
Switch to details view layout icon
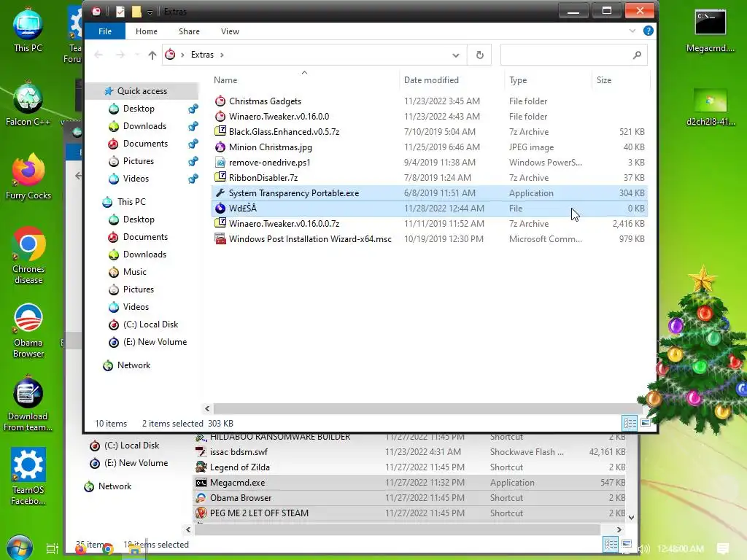[x=630, y=423]
